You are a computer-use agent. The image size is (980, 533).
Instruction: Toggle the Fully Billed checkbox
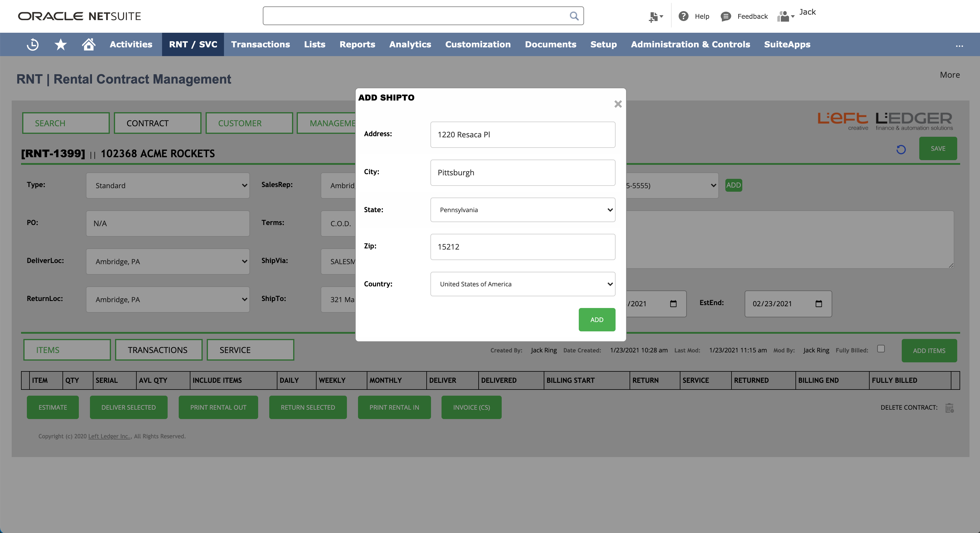[881, 349]
